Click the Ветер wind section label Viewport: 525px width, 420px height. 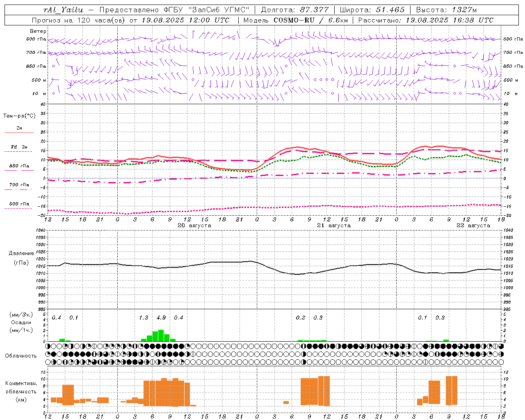click(x=38, y=31)
